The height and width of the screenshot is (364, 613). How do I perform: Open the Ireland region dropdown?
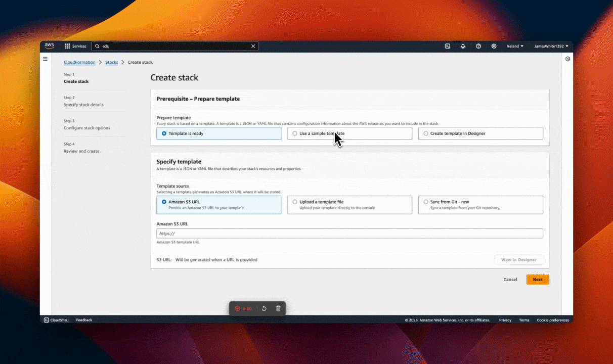click(515, 46)
